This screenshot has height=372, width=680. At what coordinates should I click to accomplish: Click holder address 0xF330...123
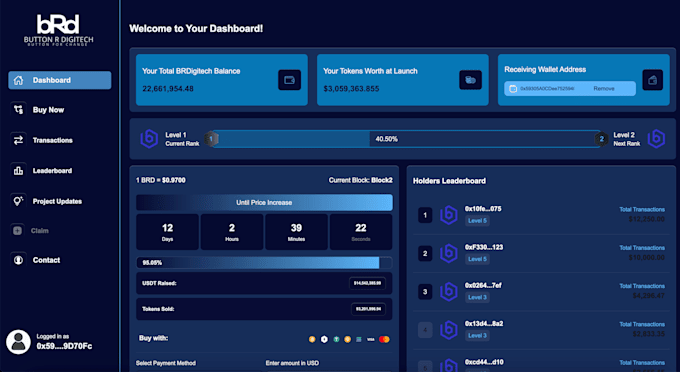pyautogui.click(x=484, y=247)
